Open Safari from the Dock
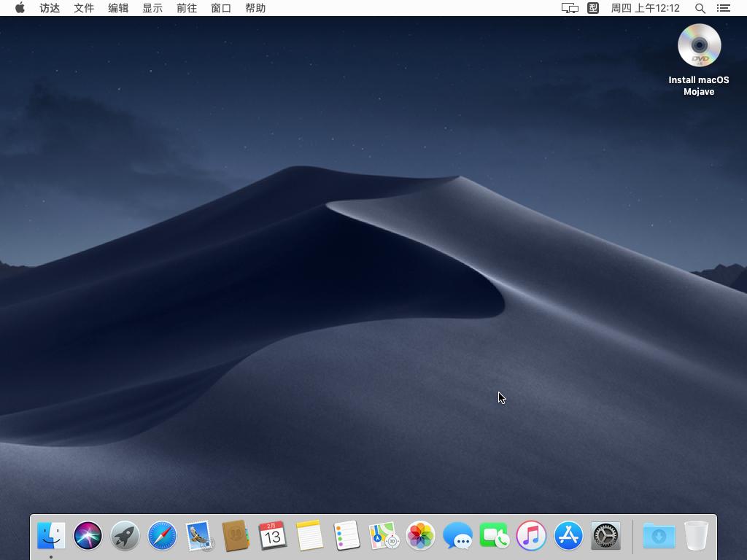 [162, 535]
